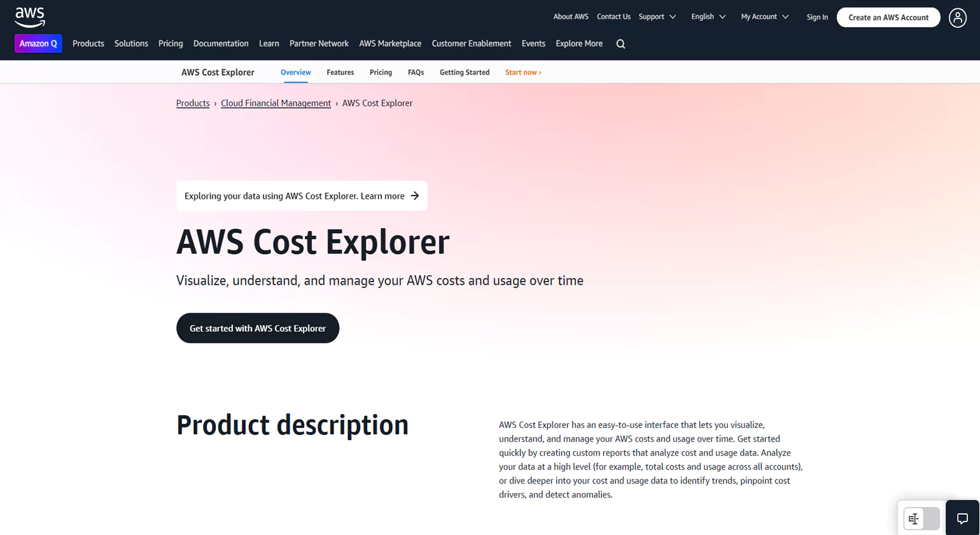Screen dimensions: 980x535
Task: Click the arrow on the Learn more banner
Action: tap(415, 196)
